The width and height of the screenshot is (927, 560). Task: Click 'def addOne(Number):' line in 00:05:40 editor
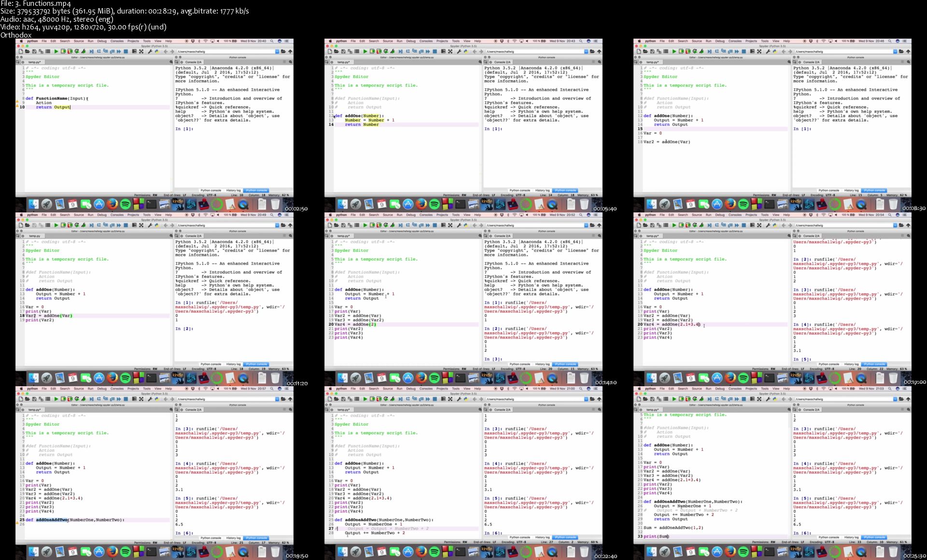358,116
